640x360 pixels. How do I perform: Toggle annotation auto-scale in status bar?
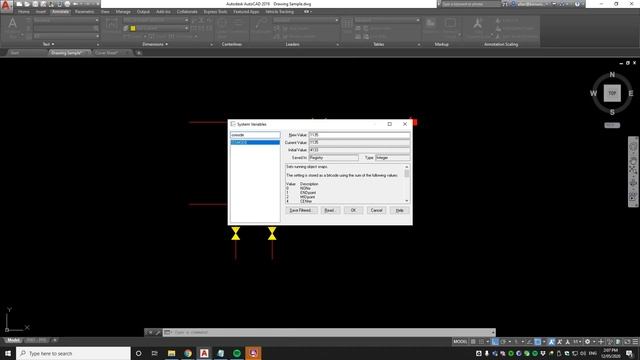tap(560, 342)
